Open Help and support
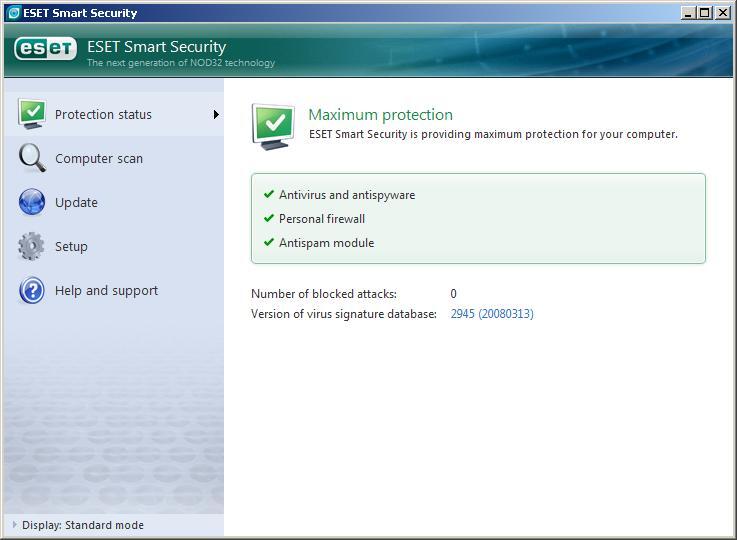Image resolution: width=737 pixels, height=540 pixels. coord(114,290)
